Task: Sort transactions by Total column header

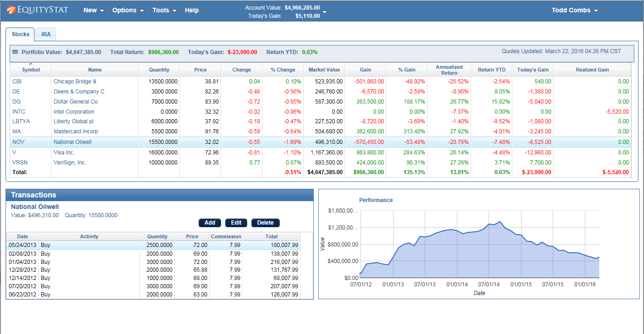Action: pyautogui.click(x=272, y=236)
